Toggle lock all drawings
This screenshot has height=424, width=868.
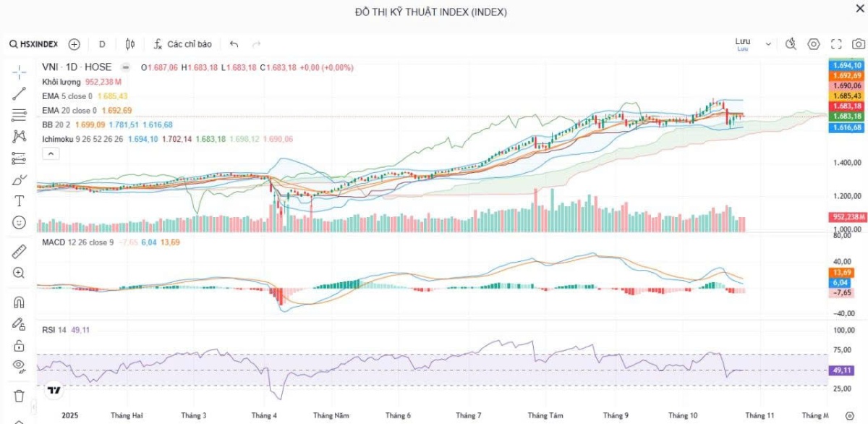tap(18, 344)
